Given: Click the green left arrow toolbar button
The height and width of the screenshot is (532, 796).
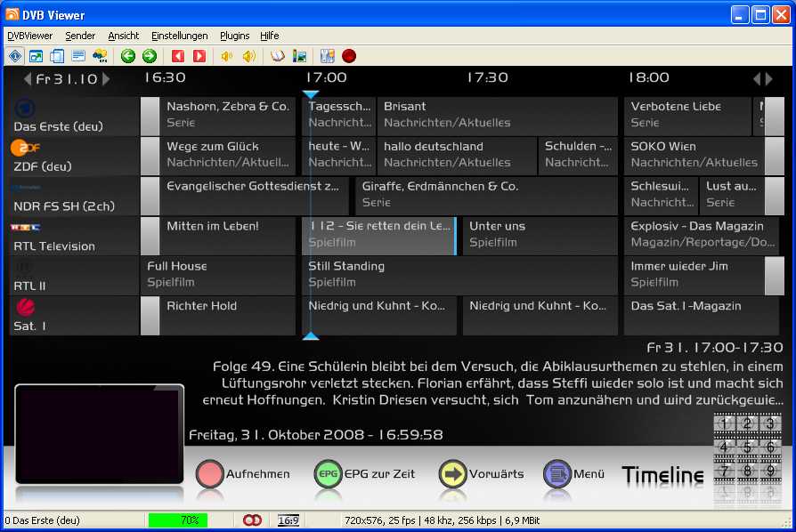Looking at the screenshot, I should tap(128, 56).
